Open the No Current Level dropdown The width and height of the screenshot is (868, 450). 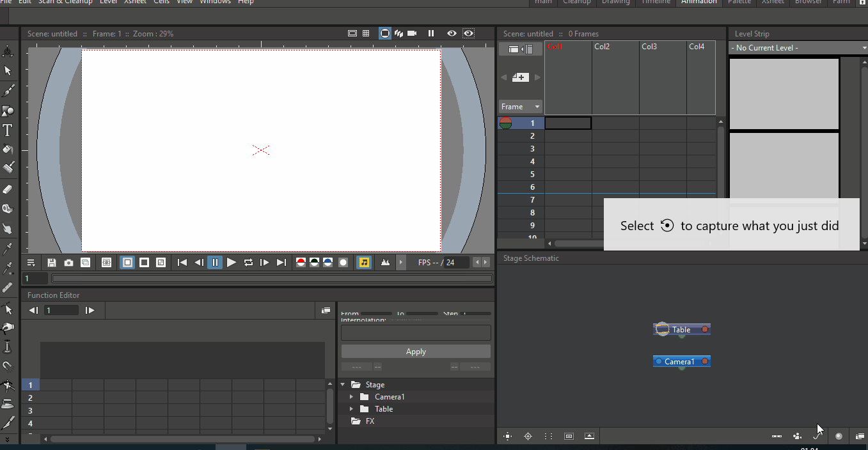(797, 47)
